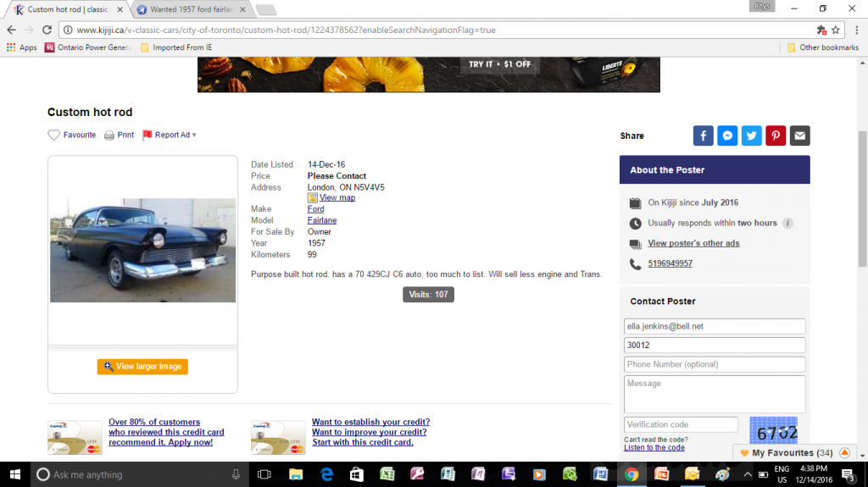Click the View map link
The width and height of the screenshot is (868, 487).
337,198
